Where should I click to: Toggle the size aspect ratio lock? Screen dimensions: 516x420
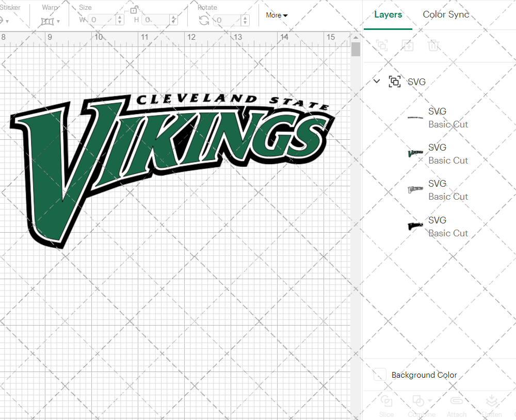[x=134, y=10]
